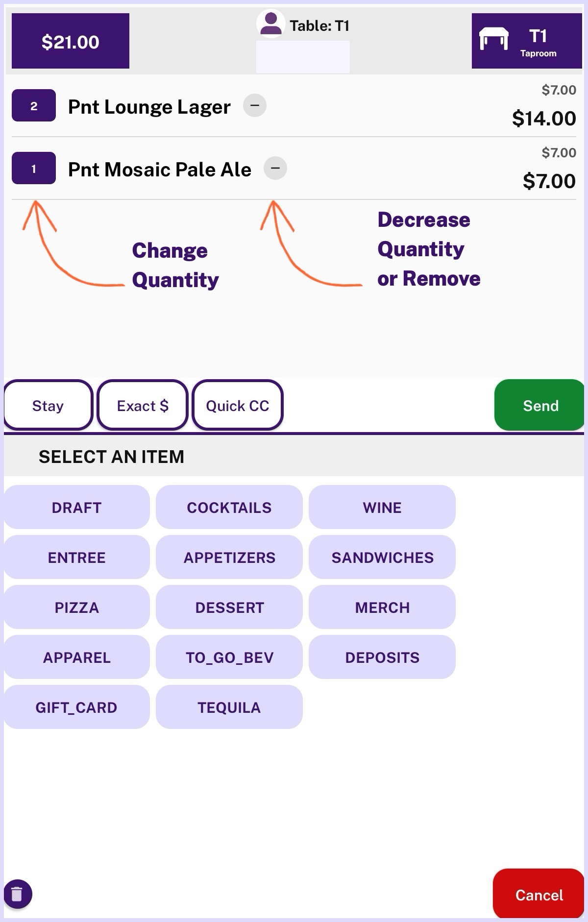Browse the WINE category

tap(382, 507)
